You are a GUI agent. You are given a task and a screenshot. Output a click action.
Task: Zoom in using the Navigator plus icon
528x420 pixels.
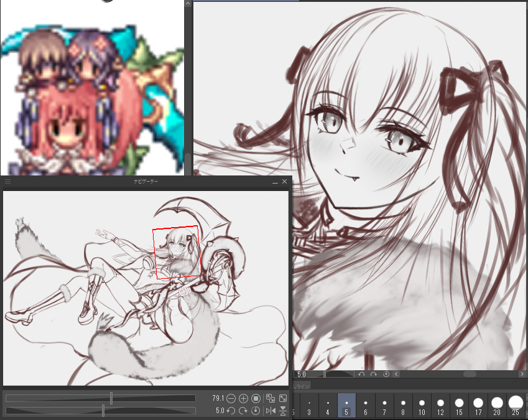(243, 398)
